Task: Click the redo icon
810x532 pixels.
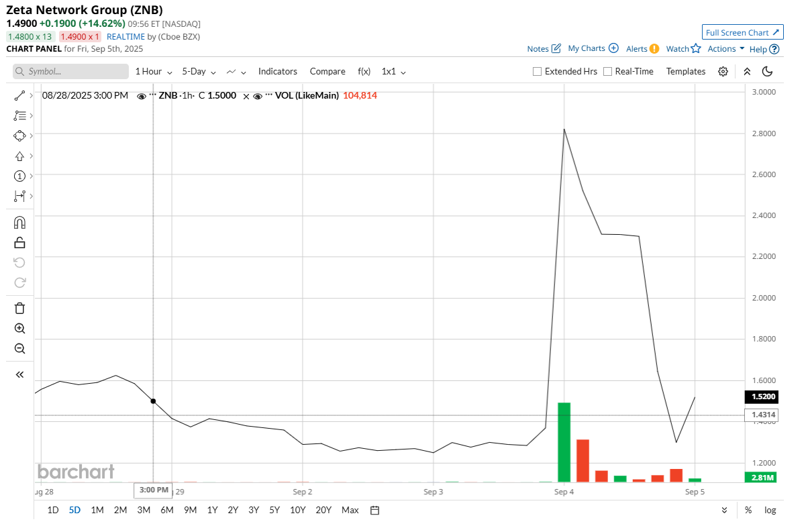Action: tap(19, 282)
